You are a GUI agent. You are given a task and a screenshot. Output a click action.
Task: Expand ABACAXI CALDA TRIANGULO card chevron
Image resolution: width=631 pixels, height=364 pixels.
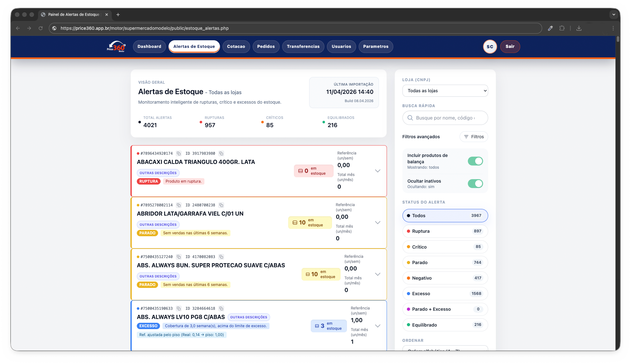pos(377,171)
